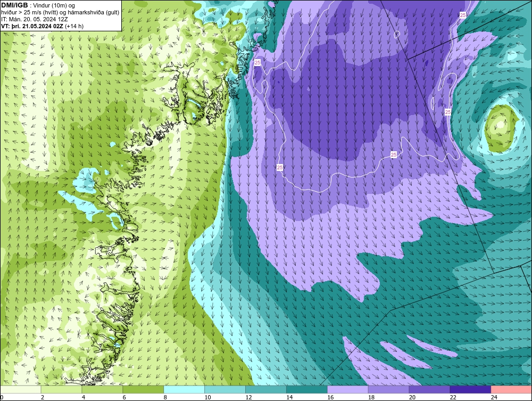The height and width of the screenshot is (401, 532).
Task: Click the 20–22 m/s violet legend swatch
Action: tap(429, 389)
